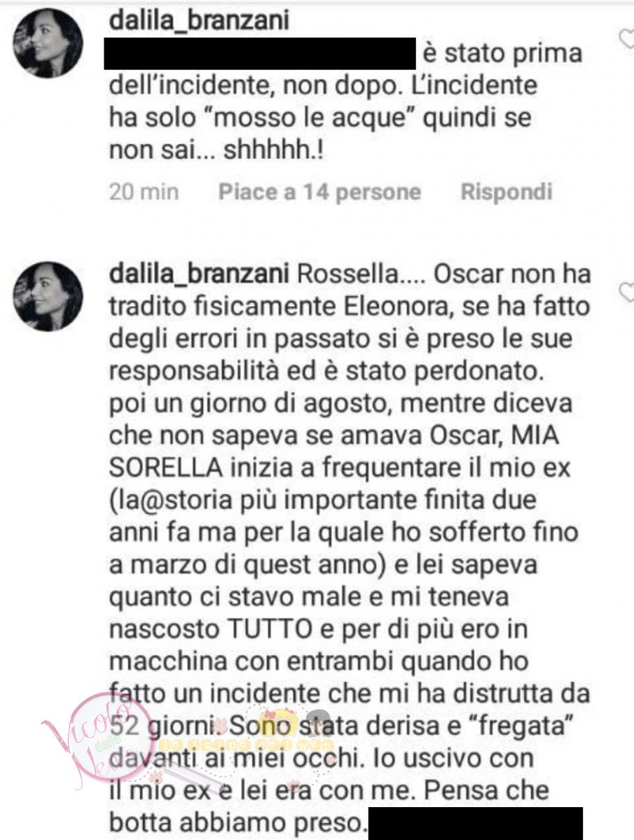Click the yellow emoji face in the watermark
The height and width of the screenshot is (840, 634).
[280, 722]
